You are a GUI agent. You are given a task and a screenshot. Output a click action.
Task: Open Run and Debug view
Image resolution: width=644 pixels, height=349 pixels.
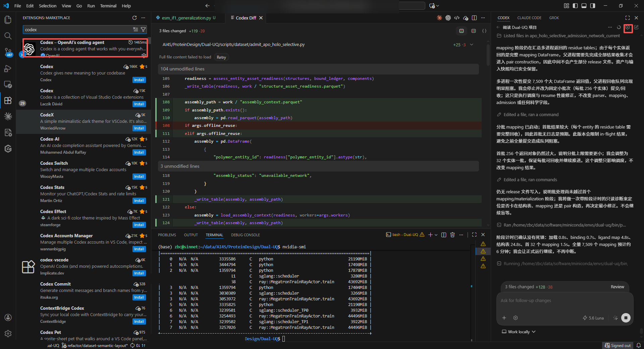[x=8, y=68]
